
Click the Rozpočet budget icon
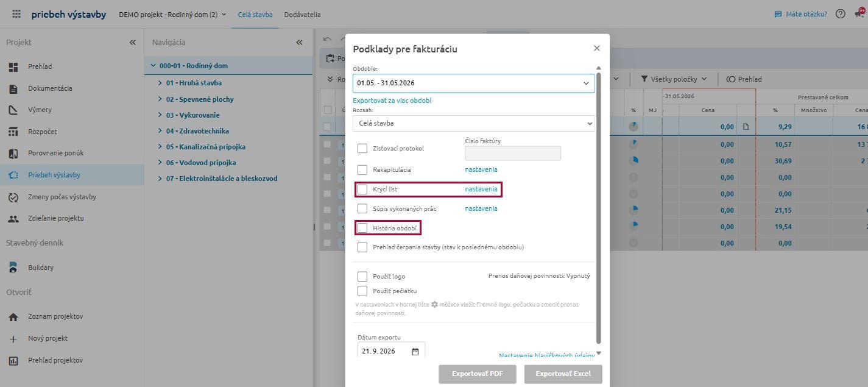(13, 132)
